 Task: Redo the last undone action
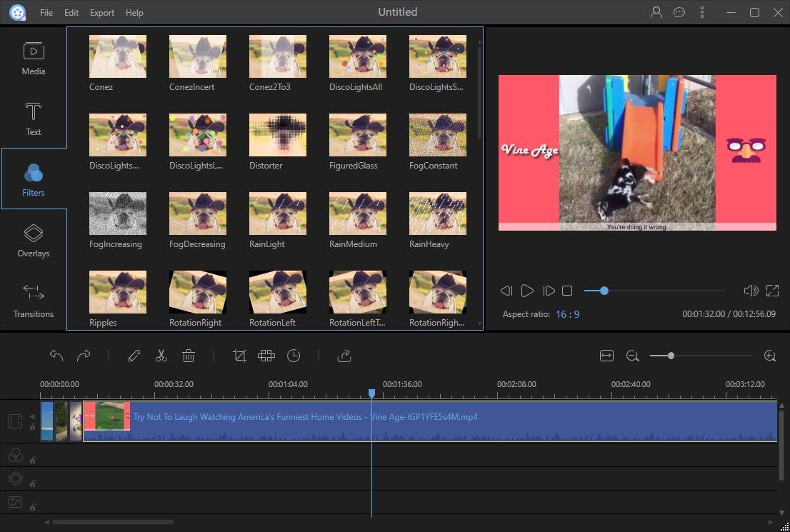click(84, 356)
